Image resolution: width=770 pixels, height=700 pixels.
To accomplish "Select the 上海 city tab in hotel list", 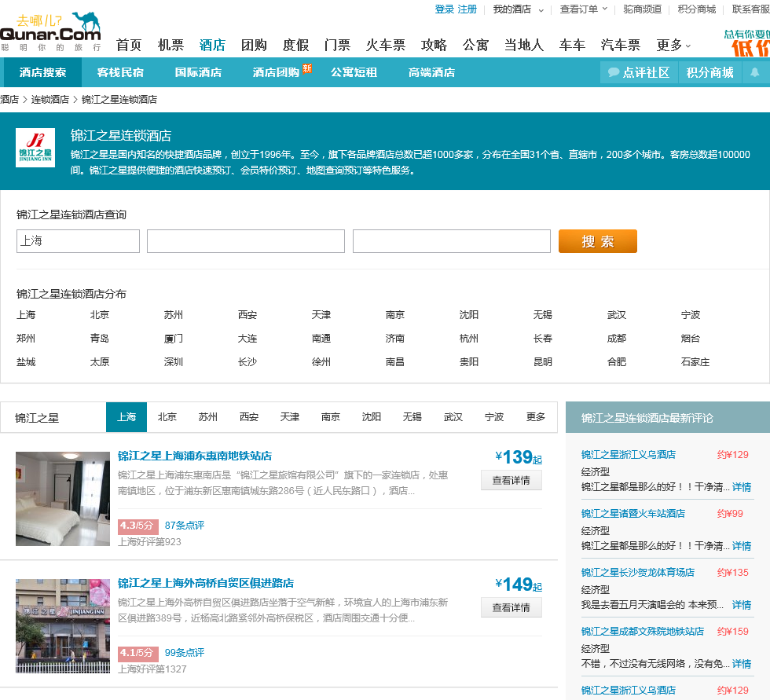I will click(x=126, y=416).
